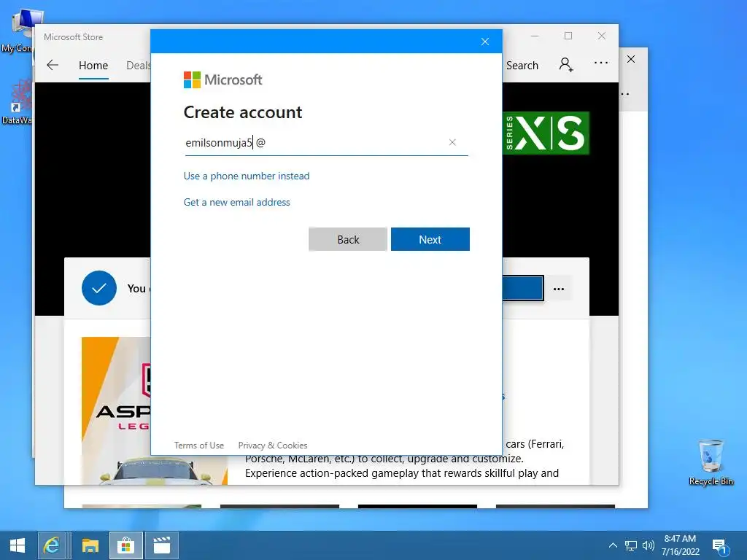The image size is (747, 560).
Task: Open Privacy & Cookies link
Action: [x=273, y=446]
